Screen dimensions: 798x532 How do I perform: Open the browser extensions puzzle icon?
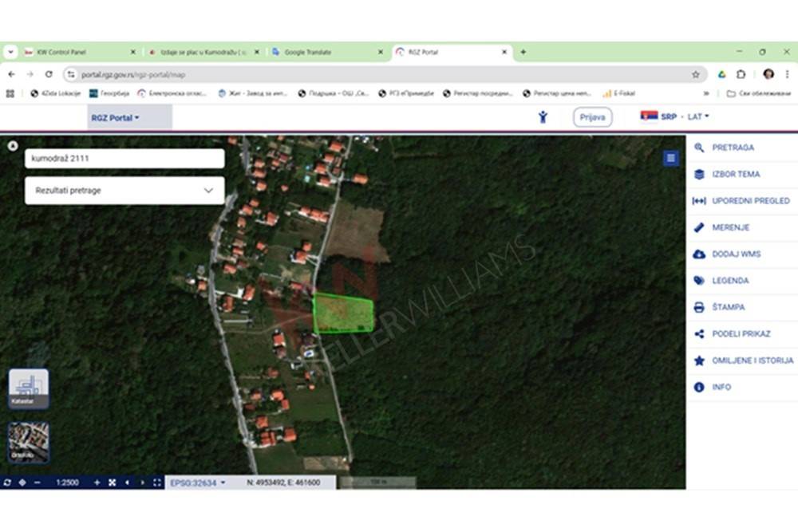pyautogui.click(x=741, y=74)
